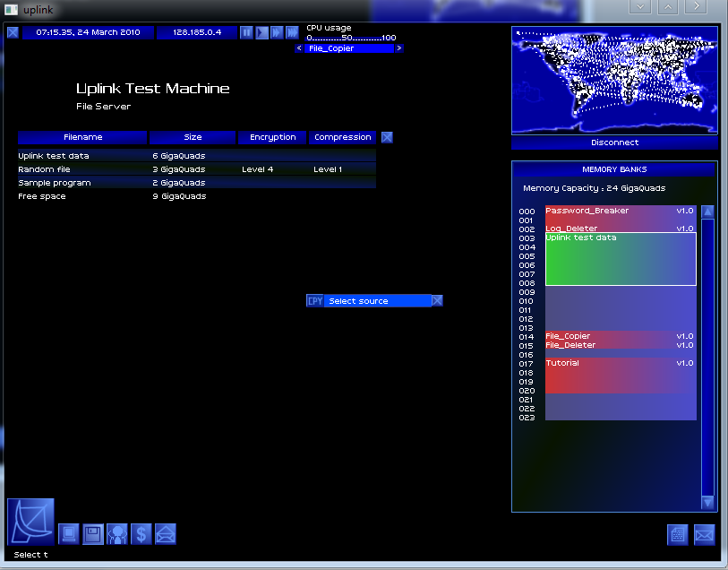
Task: Pause the game time
Action: (x=246, y=32)
